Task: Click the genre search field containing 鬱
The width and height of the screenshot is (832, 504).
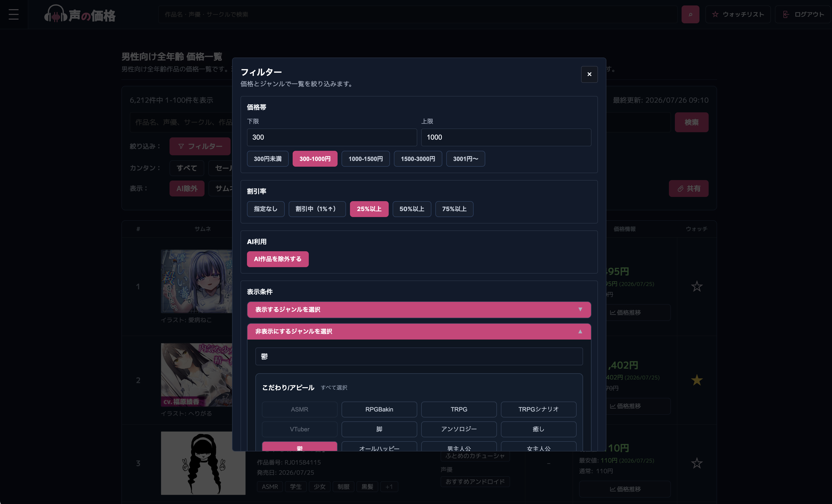Action: 419,357
